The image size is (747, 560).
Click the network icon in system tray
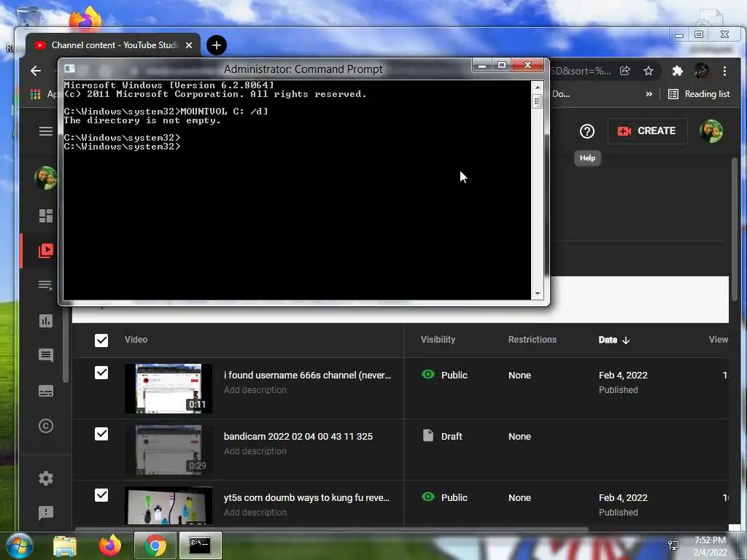[673, 545]
